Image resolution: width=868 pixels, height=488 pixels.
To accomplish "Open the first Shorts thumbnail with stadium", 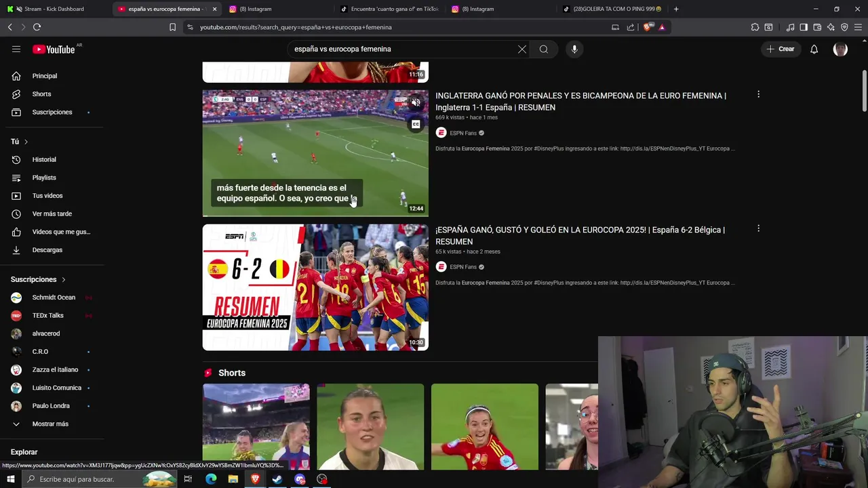I will pos(256,427).
